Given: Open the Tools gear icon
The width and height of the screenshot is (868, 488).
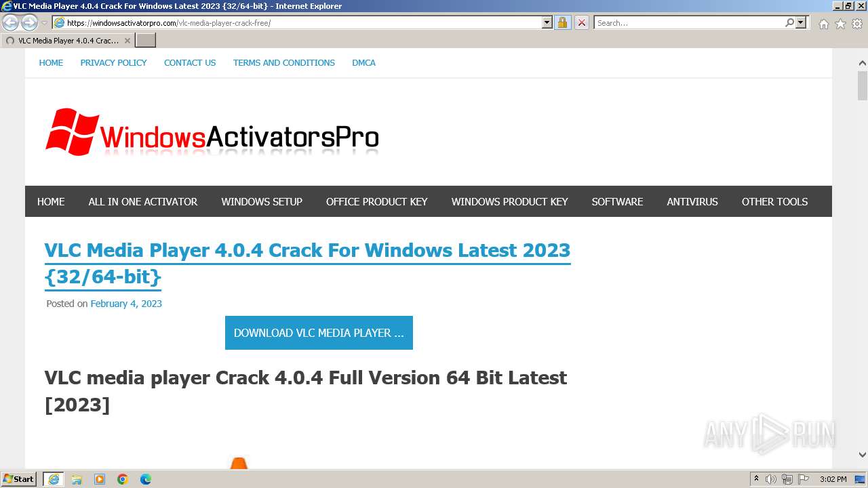Looking at the screenshot, I should [857, 24].
